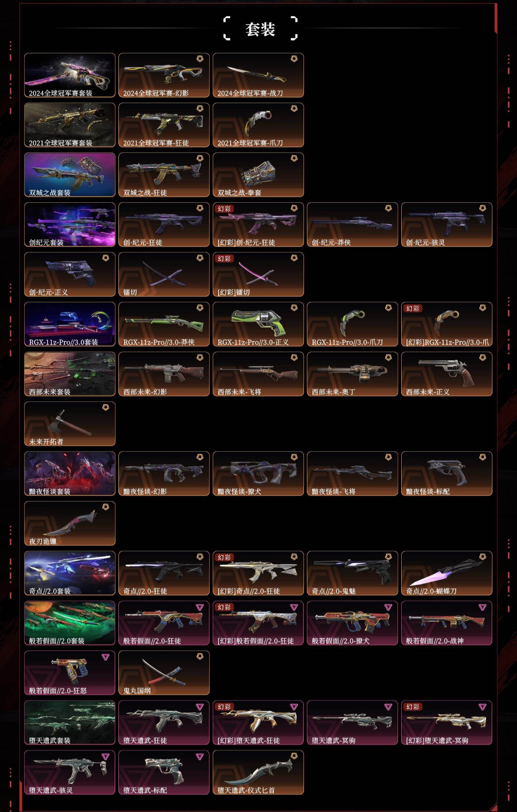Open the RGX-11z-Pro//3.0套装 bundle thumbnail
Viewport: 517px width, 812px height.
(x=70, y=324)
